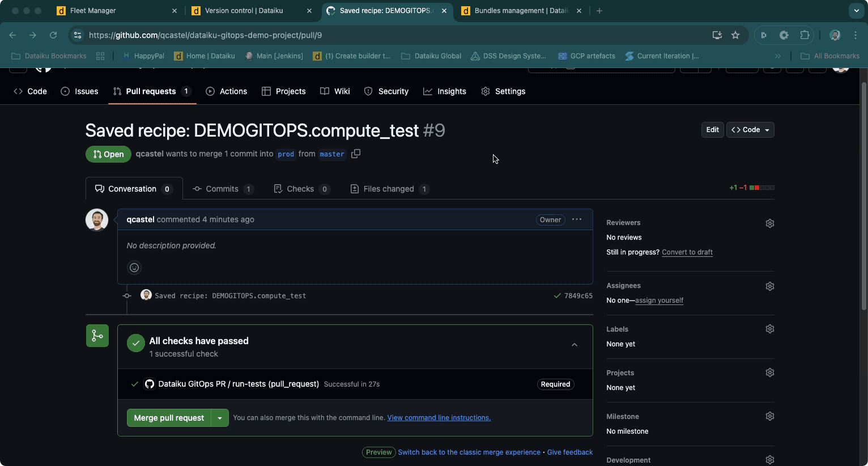The height and width of the screenshot is (466, 868).
Task: Bookmark this page with the star icon
Action: (x=735, y=35)
